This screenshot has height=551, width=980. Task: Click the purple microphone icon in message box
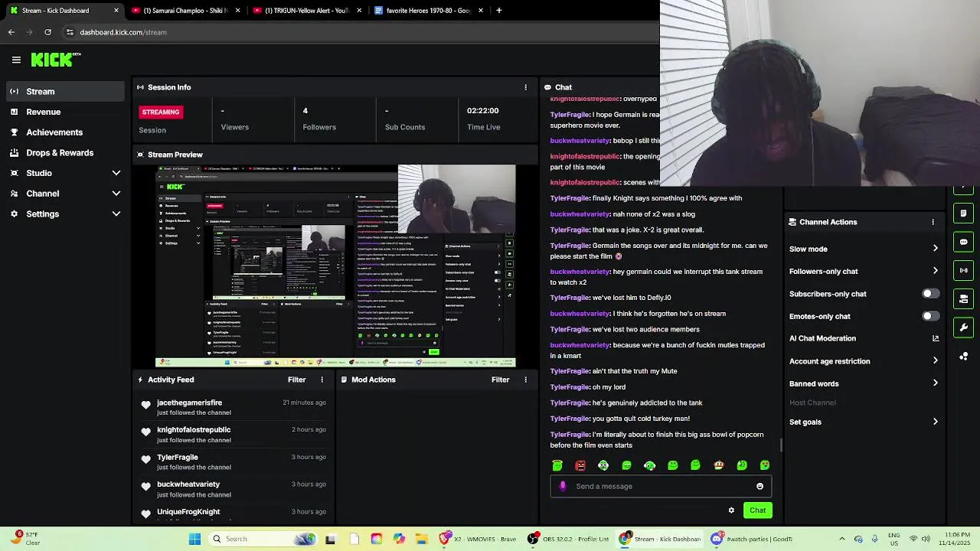[563, 486]
